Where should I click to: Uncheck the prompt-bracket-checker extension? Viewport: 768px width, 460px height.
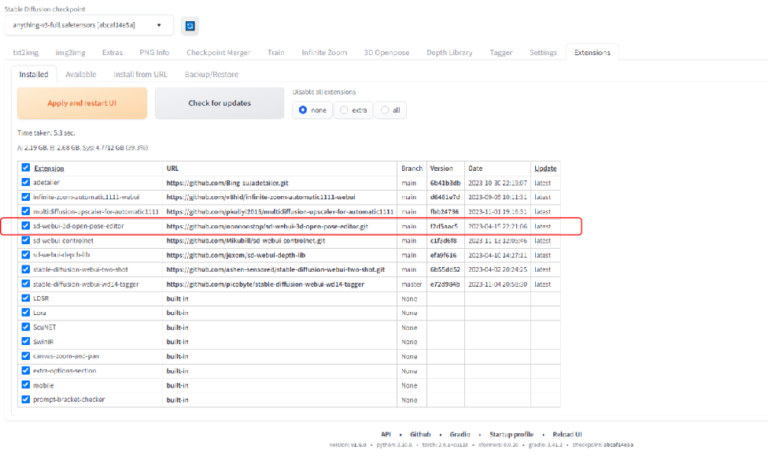(26, 399)
